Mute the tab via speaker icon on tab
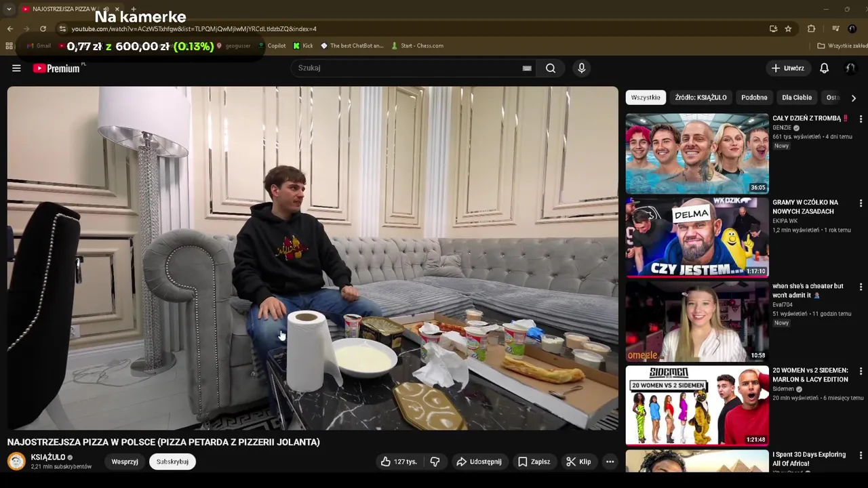The image size is (868, 488). click(x=105, y=9)
